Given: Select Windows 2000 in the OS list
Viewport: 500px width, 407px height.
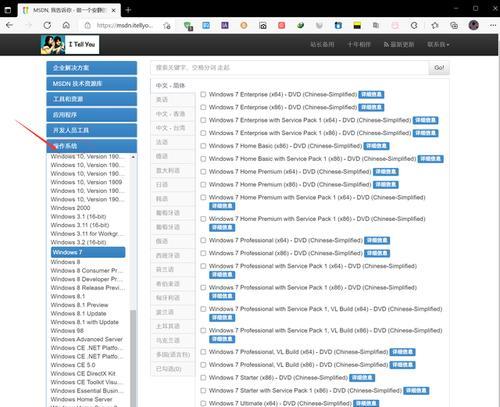Looking at the screenshot, I should pyautogui.click(x=70, y=208).
